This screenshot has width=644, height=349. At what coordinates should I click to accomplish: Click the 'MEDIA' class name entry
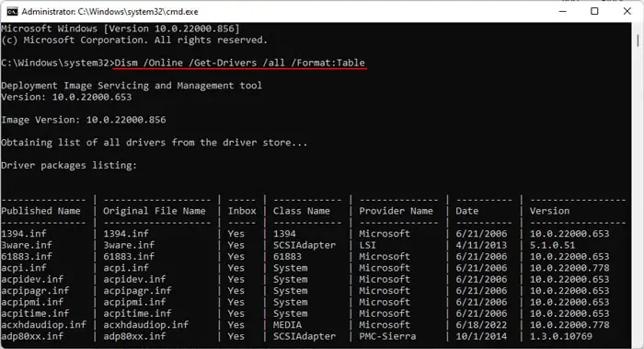[x=287, y=325]
